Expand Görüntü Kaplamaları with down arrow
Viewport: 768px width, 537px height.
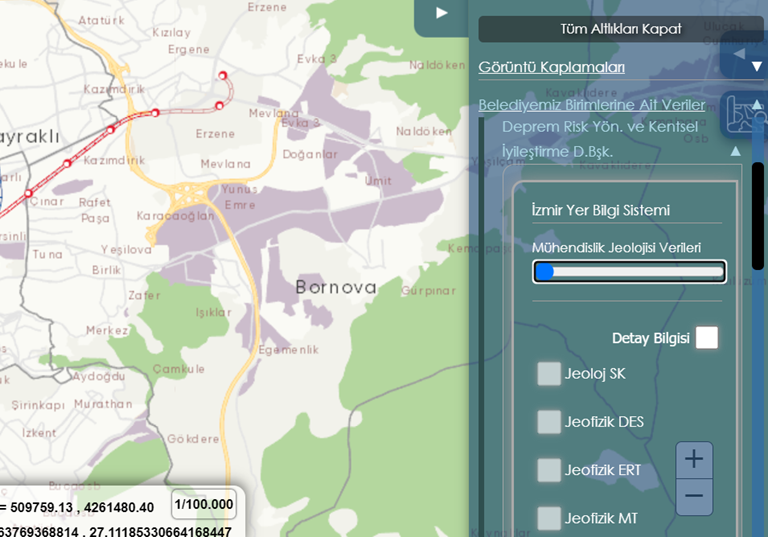pyautogui.click(x=756, y=67)
